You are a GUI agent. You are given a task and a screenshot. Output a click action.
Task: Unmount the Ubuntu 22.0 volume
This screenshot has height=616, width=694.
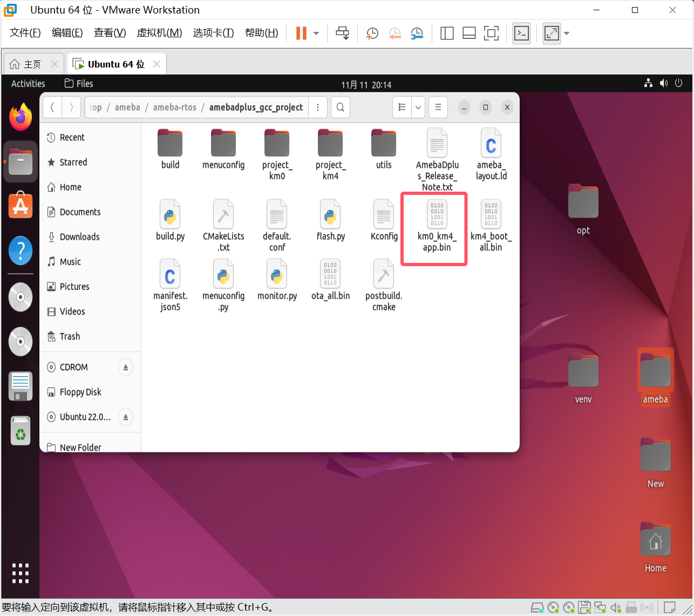(x=125, y=417)
